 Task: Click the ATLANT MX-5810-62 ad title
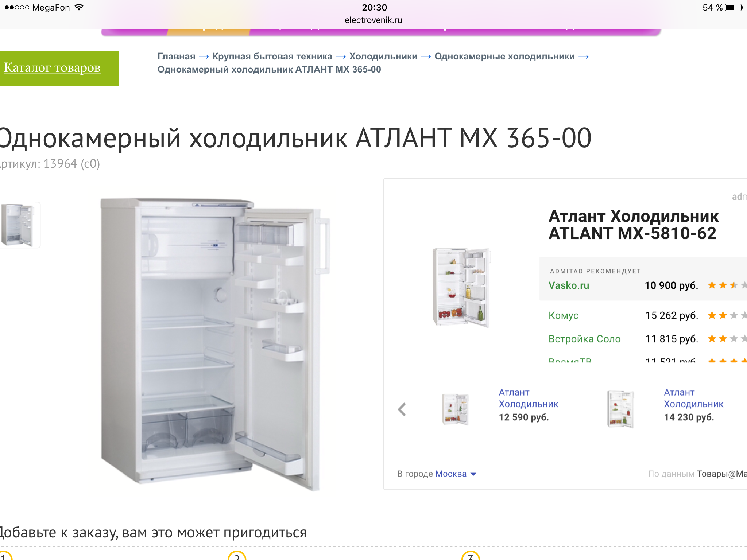[x=634, y=225]
